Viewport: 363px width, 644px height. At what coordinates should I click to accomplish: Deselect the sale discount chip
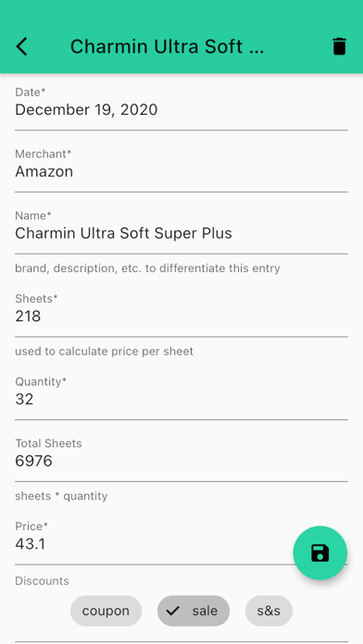[x=194, y=611]
